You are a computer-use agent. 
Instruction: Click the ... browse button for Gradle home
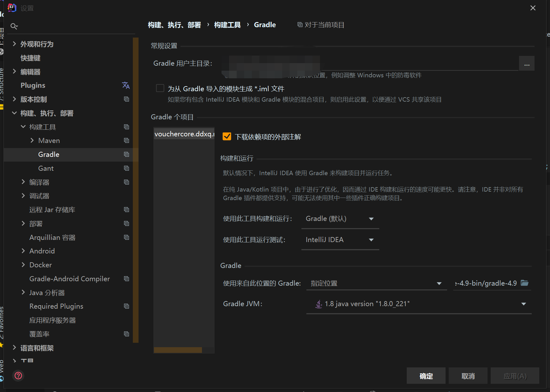pyautogui.click(x=527, y=63)
